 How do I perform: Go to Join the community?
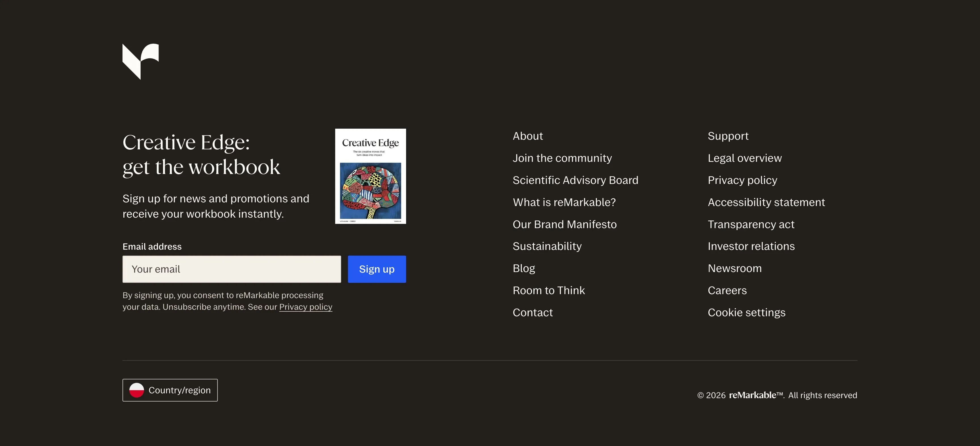tap(562, 158)
